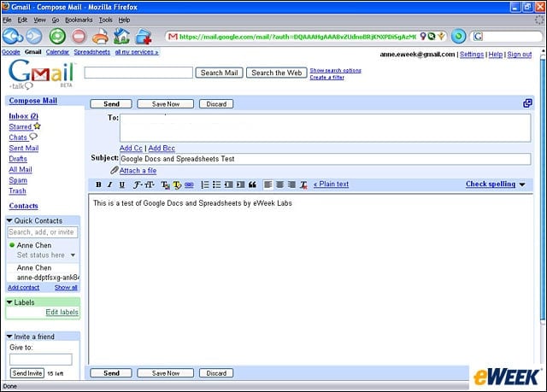Open the Bookmarks menu
Image resolution: width=547 pixels, height=392 pixels.
(x=79, y=20)
